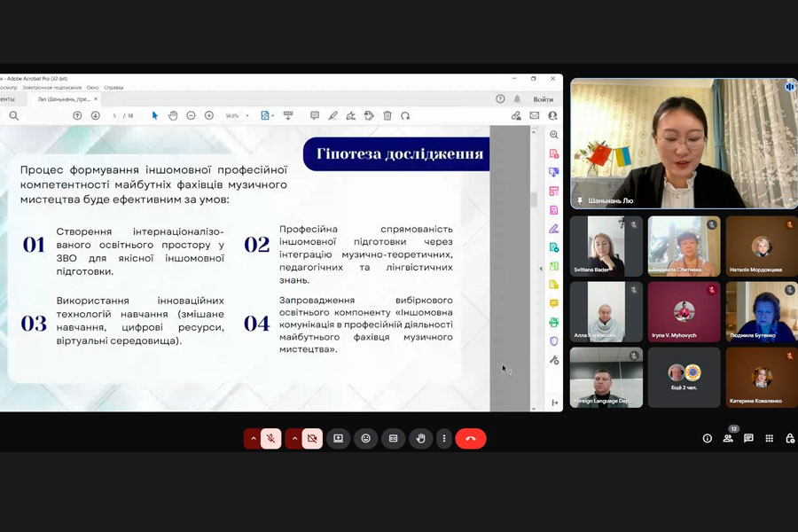The height and width of the screenshot is (532, 798).
Task: Open the meeting chat panel
Action: (748, 438)
